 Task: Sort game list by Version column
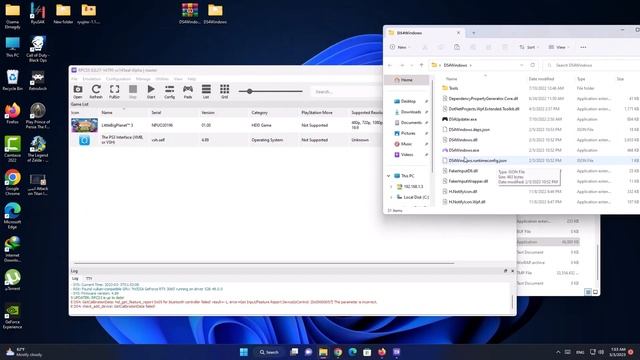point(208,113)
